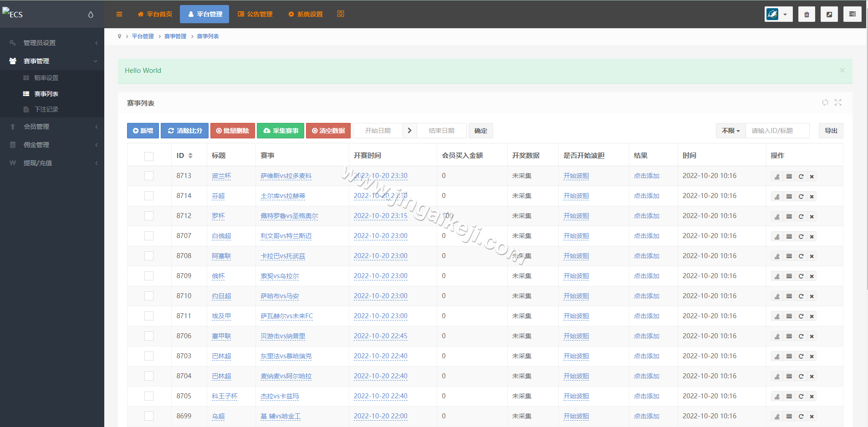The height and width of the screenshot is (427, 868).
Task: Open the system log icon at top right
Action: [853, 14]
